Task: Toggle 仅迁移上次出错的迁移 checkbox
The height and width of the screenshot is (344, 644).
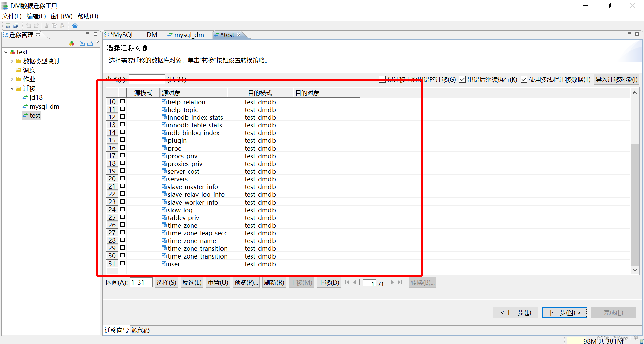Action: point(382,79)
